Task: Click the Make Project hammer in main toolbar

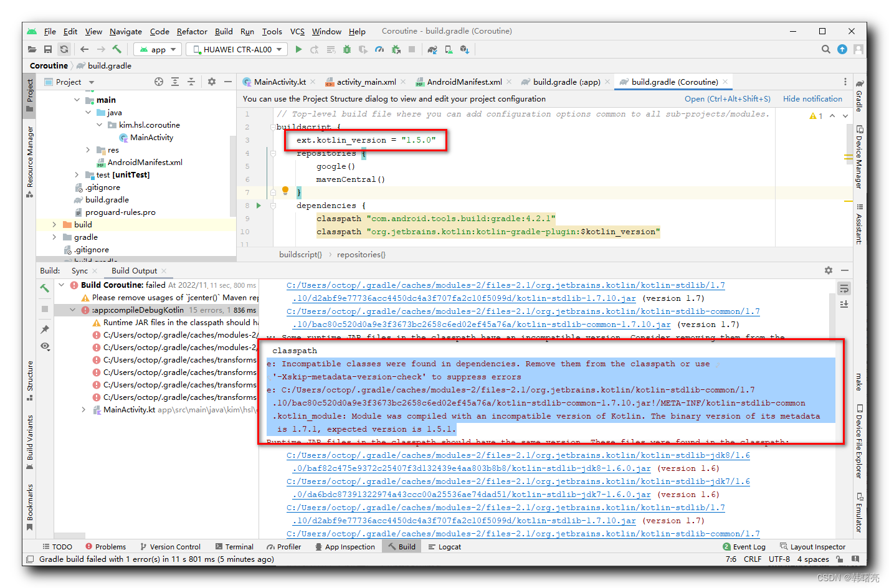Action: click(116, 49)
